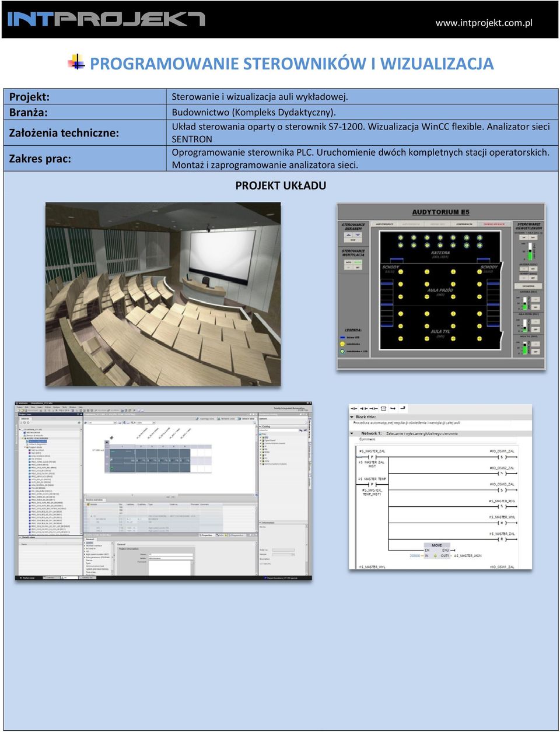Select the CPU module in the device view rack

[122, 460]
